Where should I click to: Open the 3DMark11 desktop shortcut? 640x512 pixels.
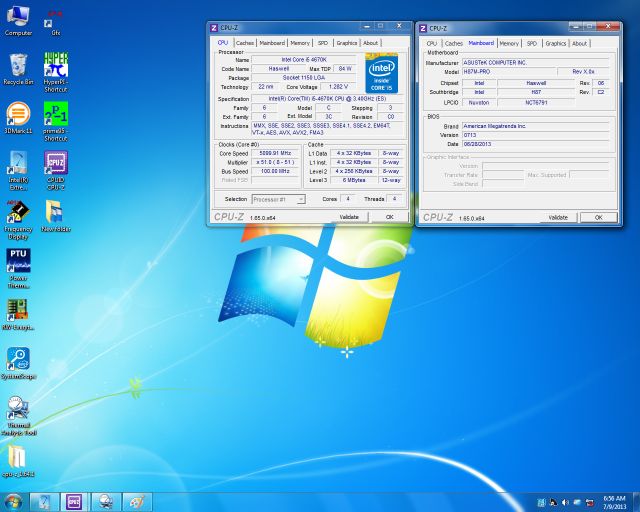tap(18, 114)
